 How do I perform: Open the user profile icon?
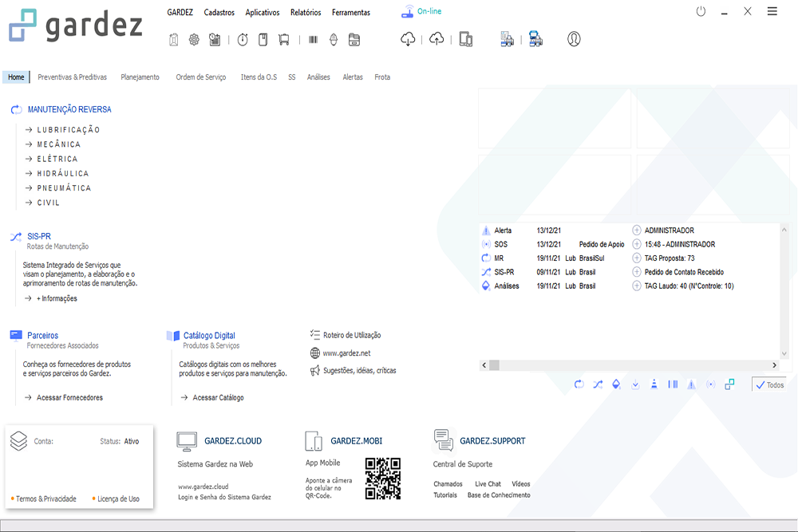[x=574, y=38]
